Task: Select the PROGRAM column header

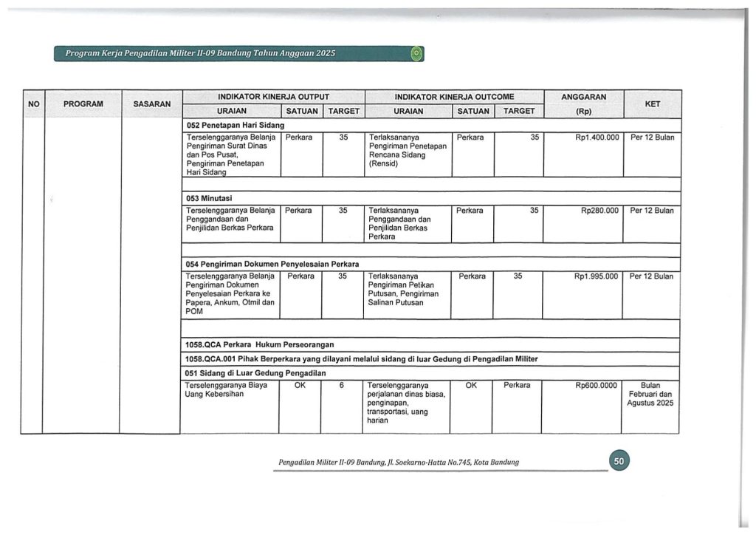Action: click(x=82, y=104)
